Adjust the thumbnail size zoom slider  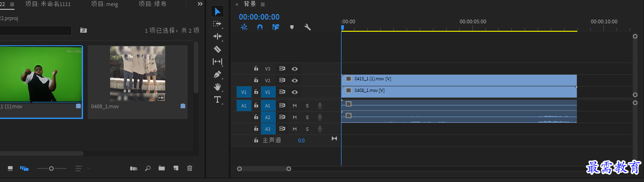pos(51,168)
